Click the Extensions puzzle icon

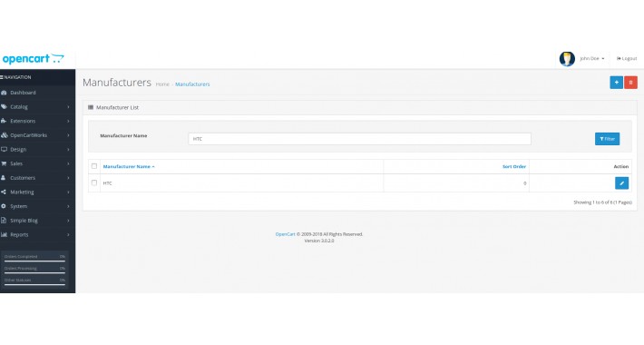click(4, 122)
